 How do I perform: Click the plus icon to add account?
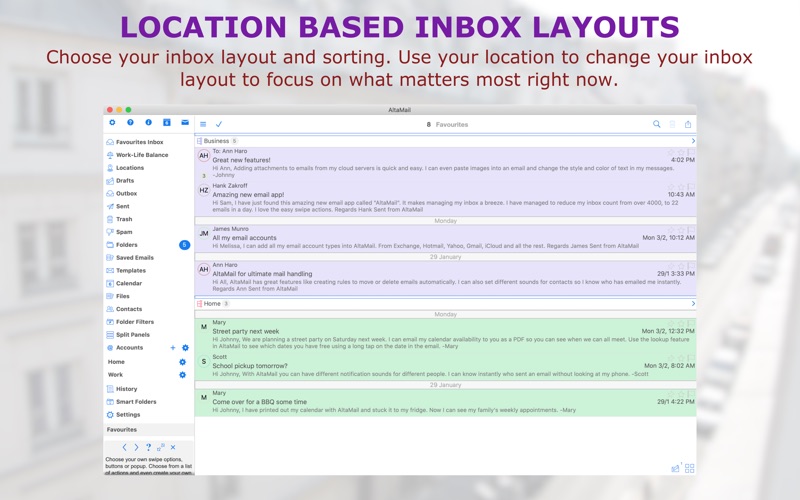tap(172, 347)
